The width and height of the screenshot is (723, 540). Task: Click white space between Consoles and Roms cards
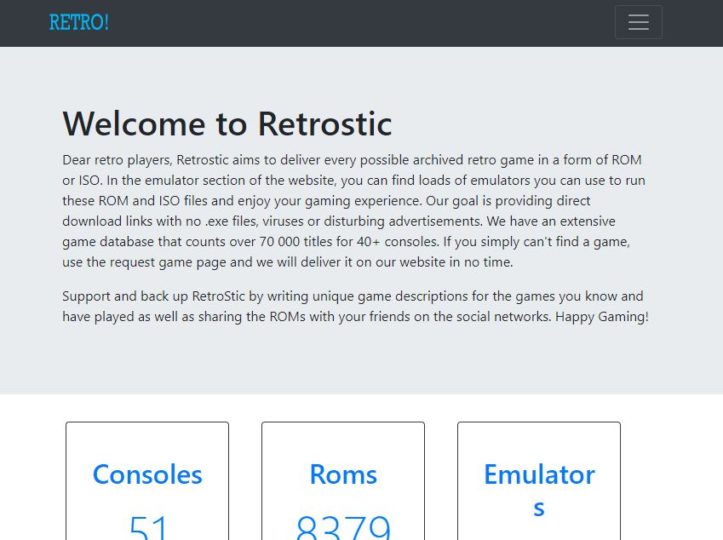[x=245, y=480]
